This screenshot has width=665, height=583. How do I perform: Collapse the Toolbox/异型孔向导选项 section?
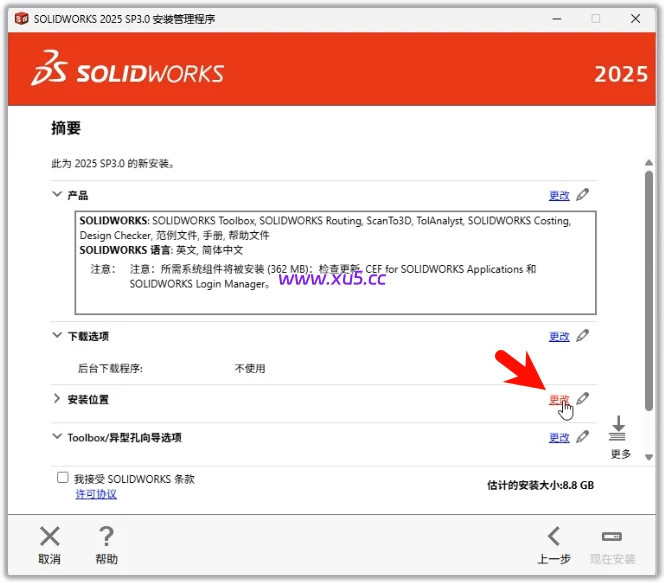click(57, 437)
